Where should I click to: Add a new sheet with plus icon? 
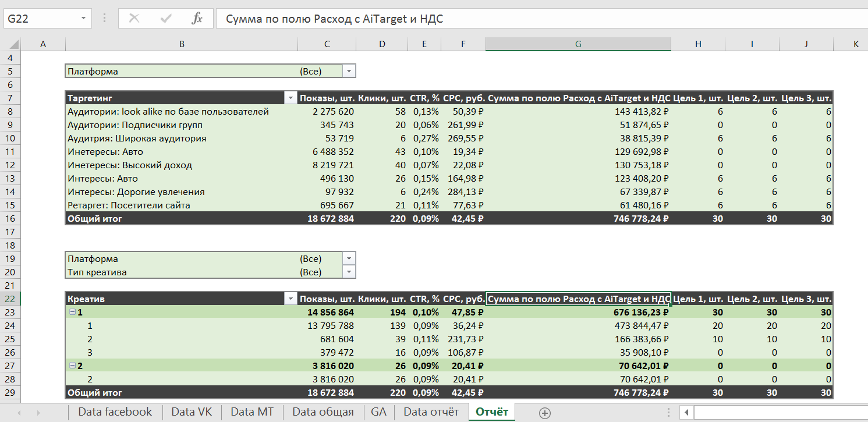point(544,413)
